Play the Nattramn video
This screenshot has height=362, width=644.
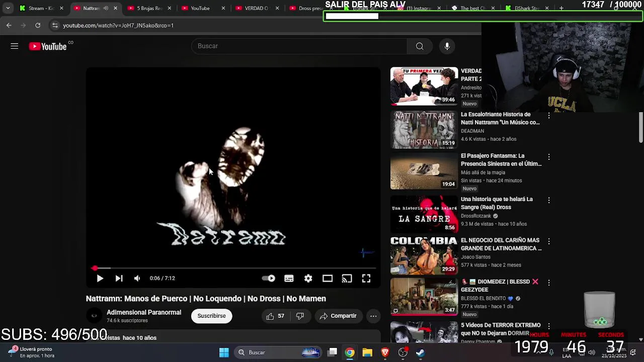100,278
